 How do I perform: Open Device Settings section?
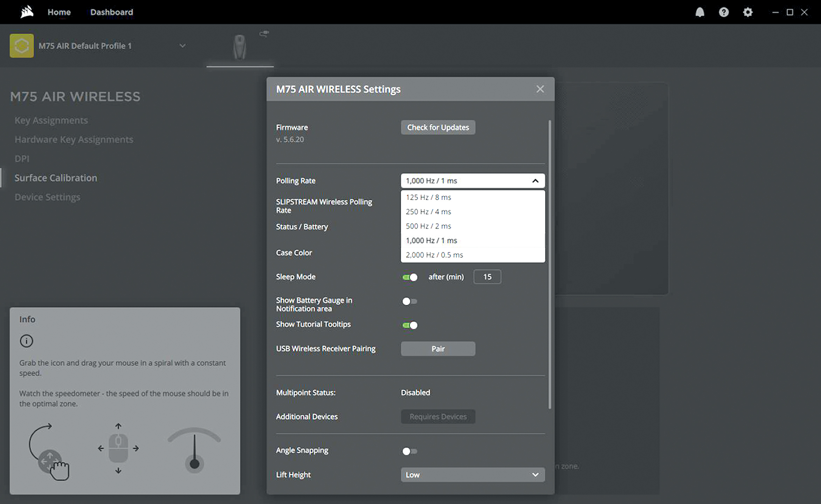(x=47, y=197)
